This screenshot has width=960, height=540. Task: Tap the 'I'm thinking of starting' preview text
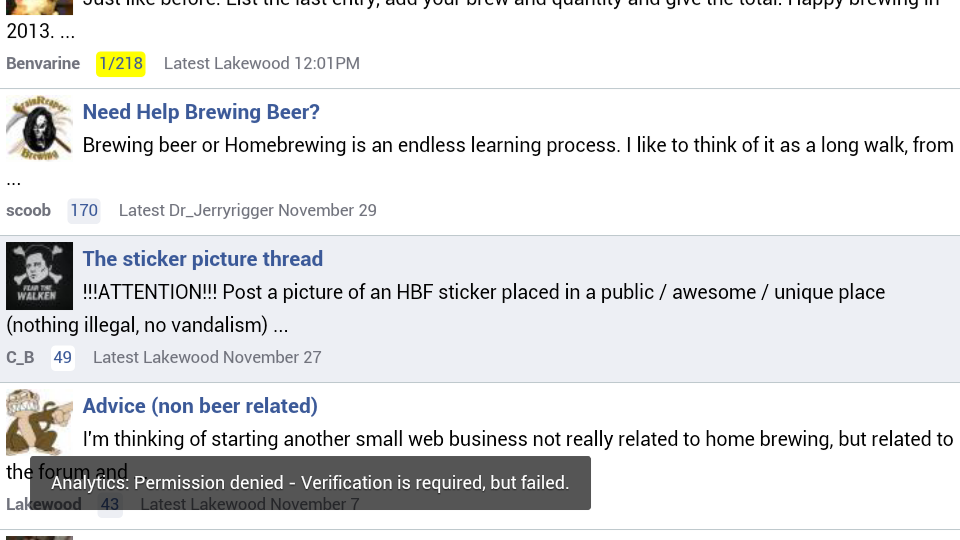point(480,456)
